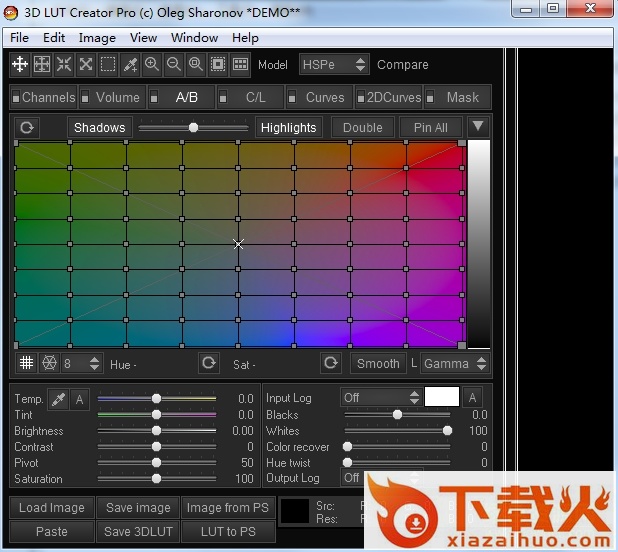The image size is (618, 552).
Task: Open the Edit menu
Action: 54,38
